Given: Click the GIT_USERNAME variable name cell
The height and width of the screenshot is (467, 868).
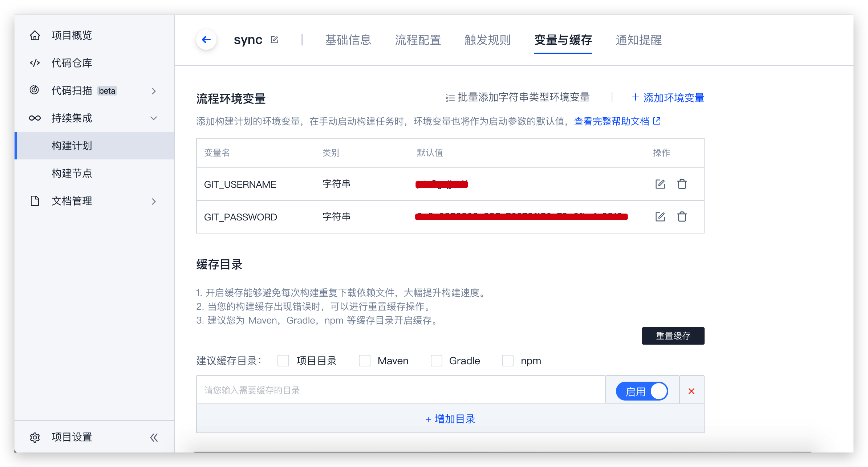Looking at the screenshot, I should point(240,184).
